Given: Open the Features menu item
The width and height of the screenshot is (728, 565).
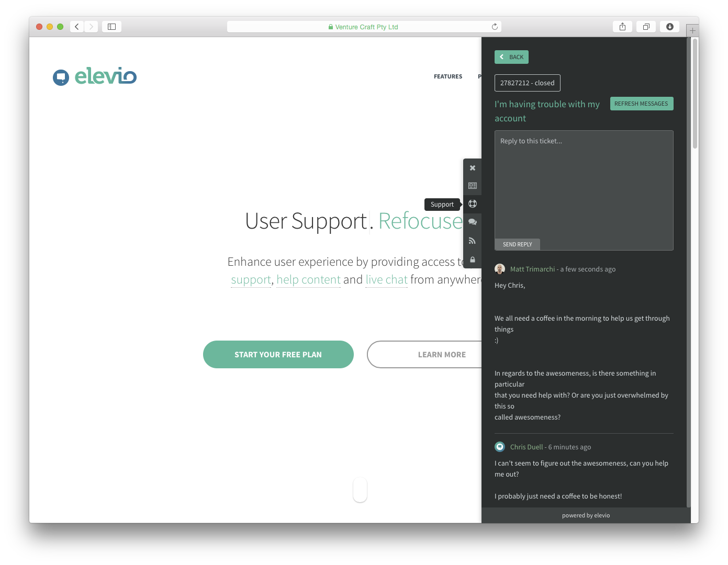Looking at the screenshot, I should pyautogui.click(x=448, y=76).
